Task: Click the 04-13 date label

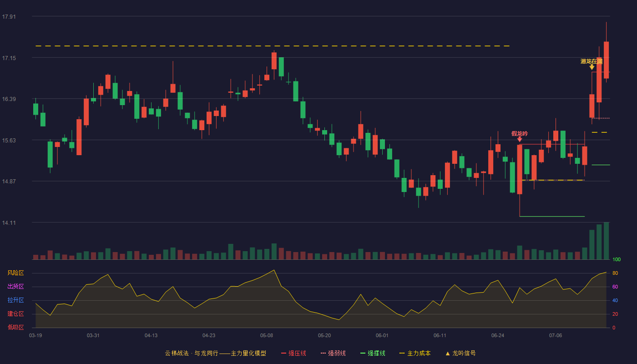Action: (151, 335)
